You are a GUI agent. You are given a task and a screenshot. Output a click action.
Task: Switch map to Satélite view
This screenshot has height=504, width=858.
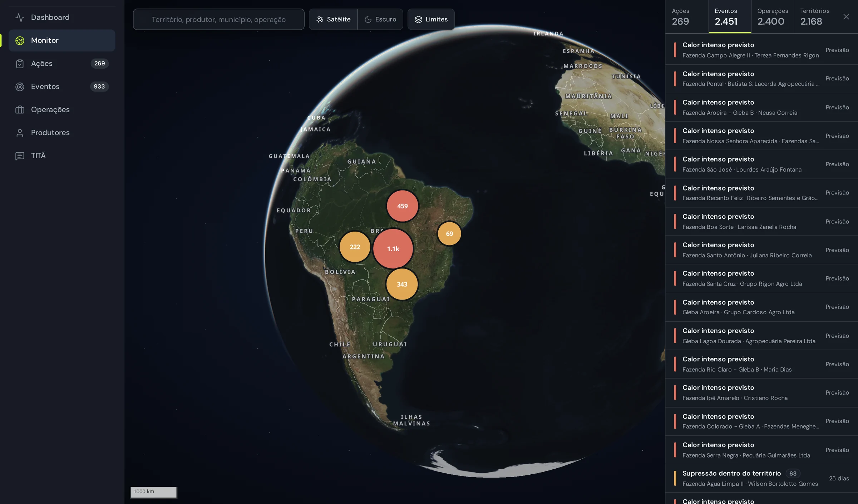tap(333, 19)
